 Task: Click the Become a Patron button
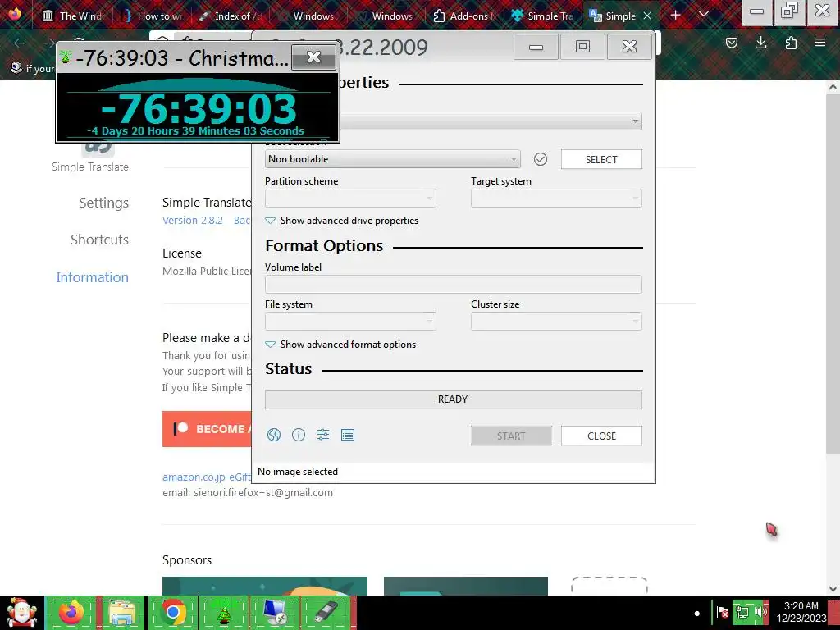coord(207,428)
